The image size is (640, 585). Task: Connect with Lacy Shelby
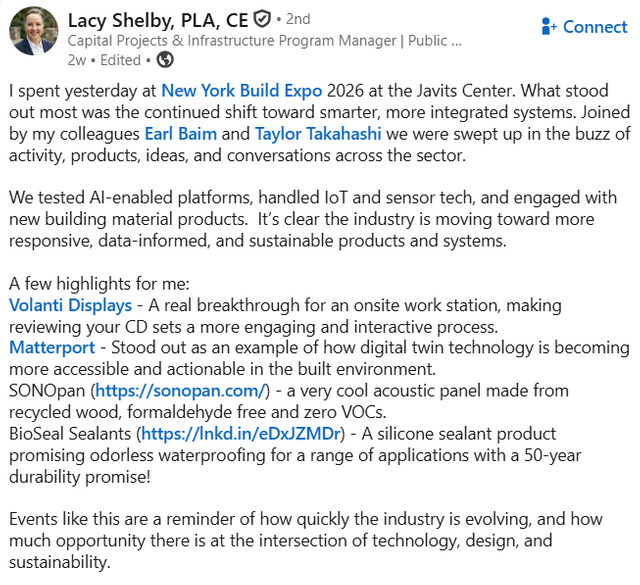pos(584,27)
